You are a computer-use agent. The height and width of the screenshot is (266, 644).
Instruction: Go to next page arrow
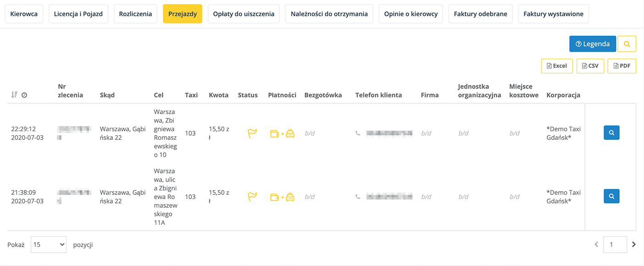(634, 244)
